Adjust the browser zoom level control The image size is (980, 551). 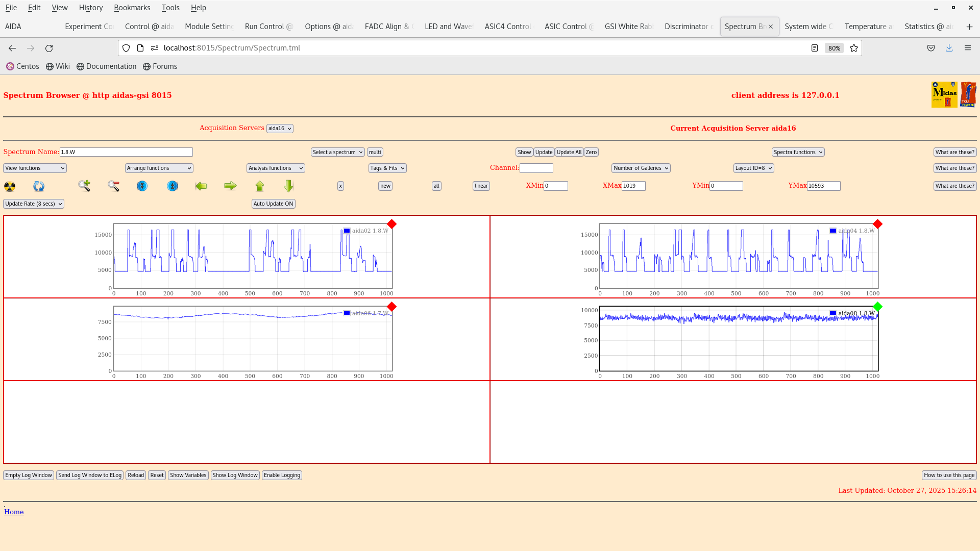point(834,48)
